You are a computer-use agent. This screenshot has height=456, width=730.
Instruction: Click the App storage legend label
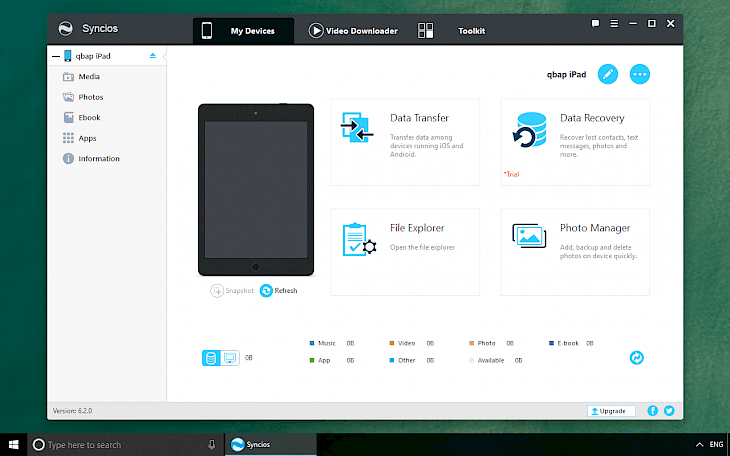tap(324, 361)
